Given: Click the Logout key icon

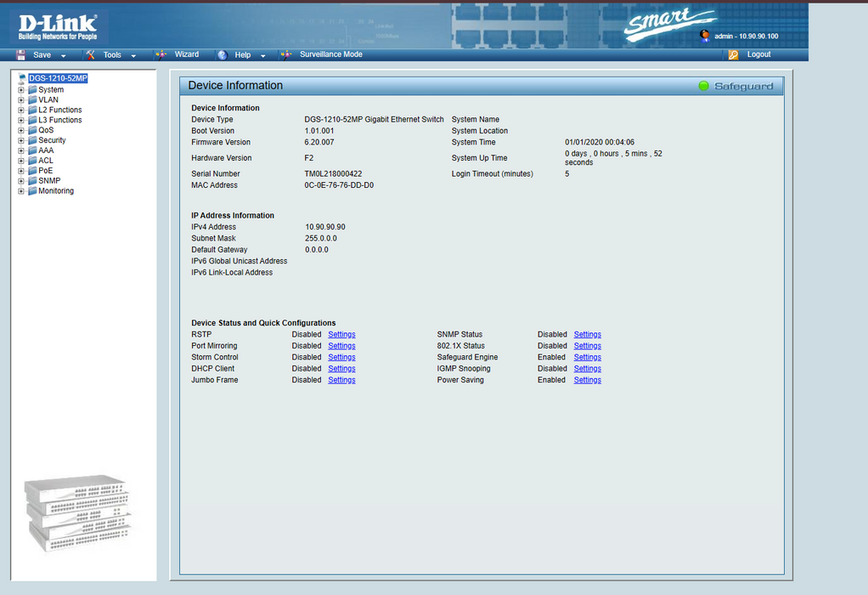Looking at the screenshot, I should (x=734, y=55).
